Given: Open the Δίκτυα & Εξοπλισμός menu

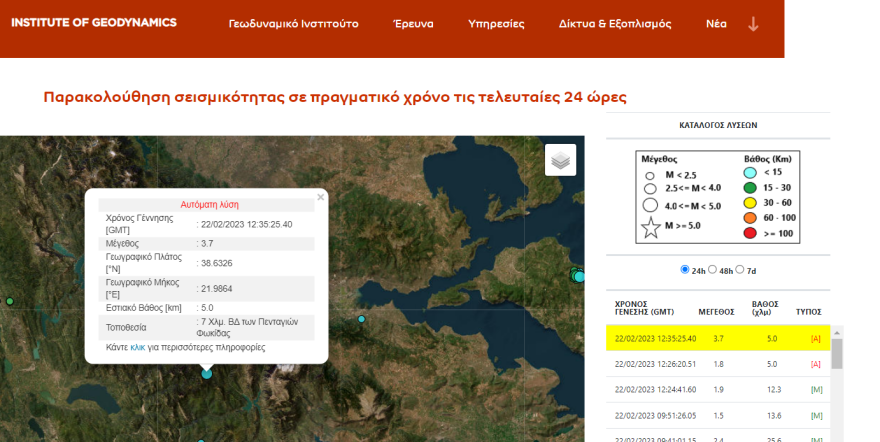Looking at the screenshot, I should [615, 24].
